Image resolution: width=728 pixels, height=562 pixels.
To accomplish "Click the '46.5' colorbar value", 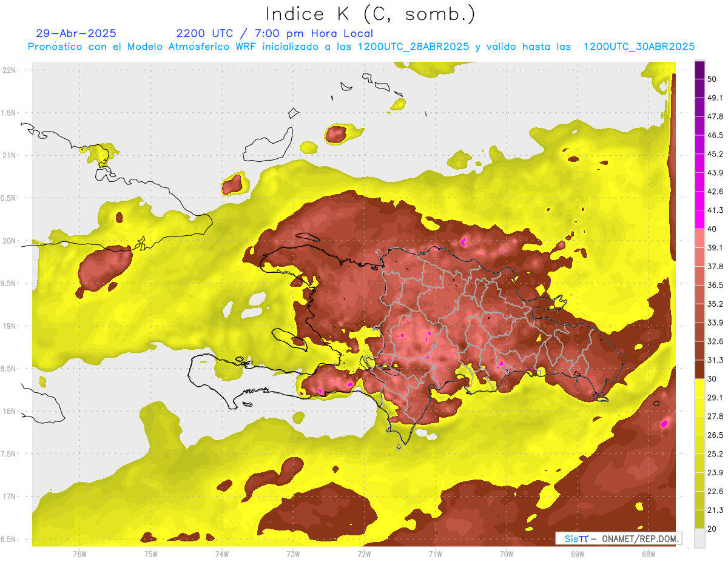I will tap(715, 135).
